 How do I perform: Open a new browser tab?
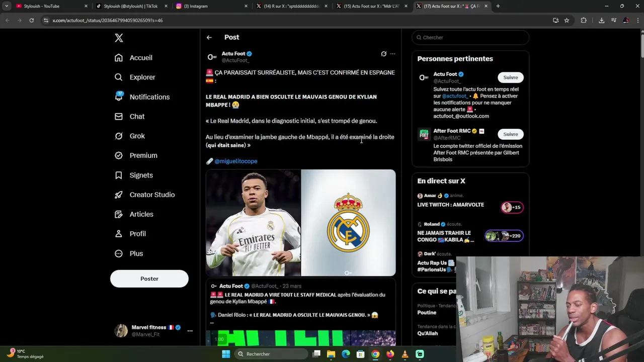pyautogui.click(x=498, y=6)
